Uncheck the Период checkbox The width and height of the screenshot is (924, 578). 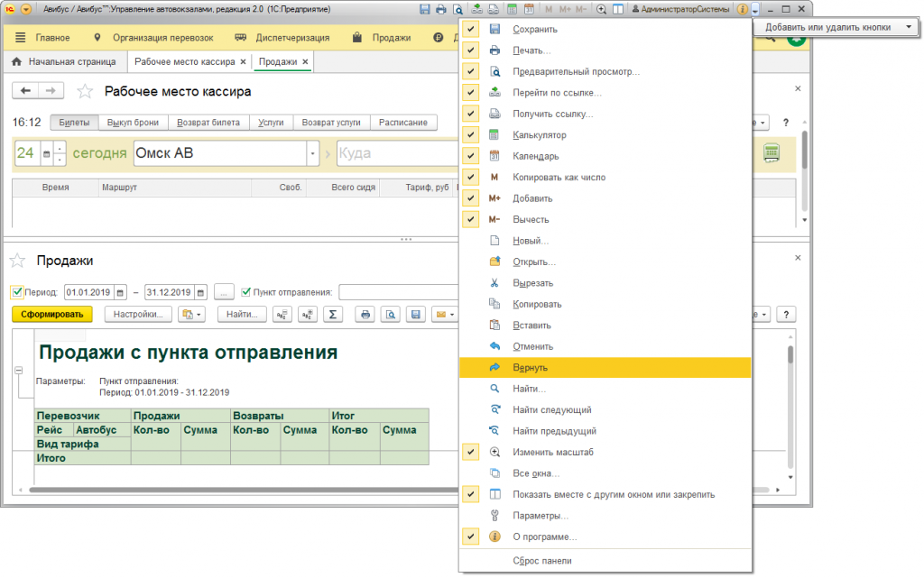[x=18, y=292]
